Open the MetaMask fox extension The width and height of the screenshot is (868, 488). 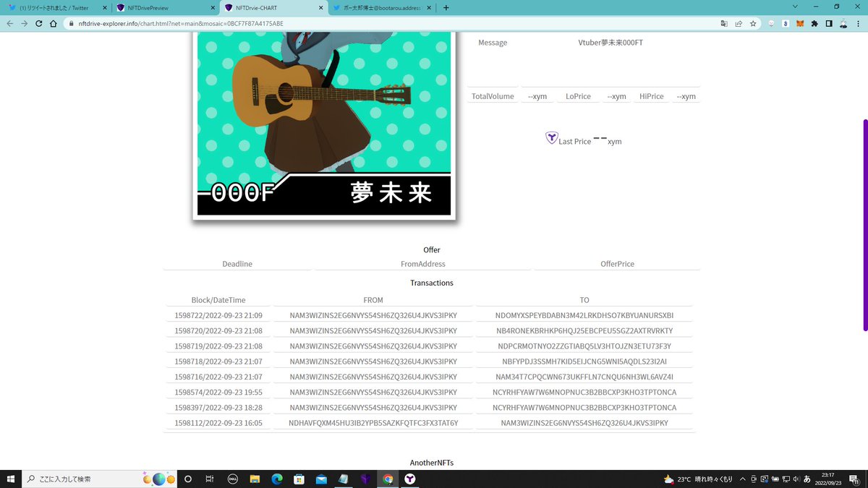point(800,23)
